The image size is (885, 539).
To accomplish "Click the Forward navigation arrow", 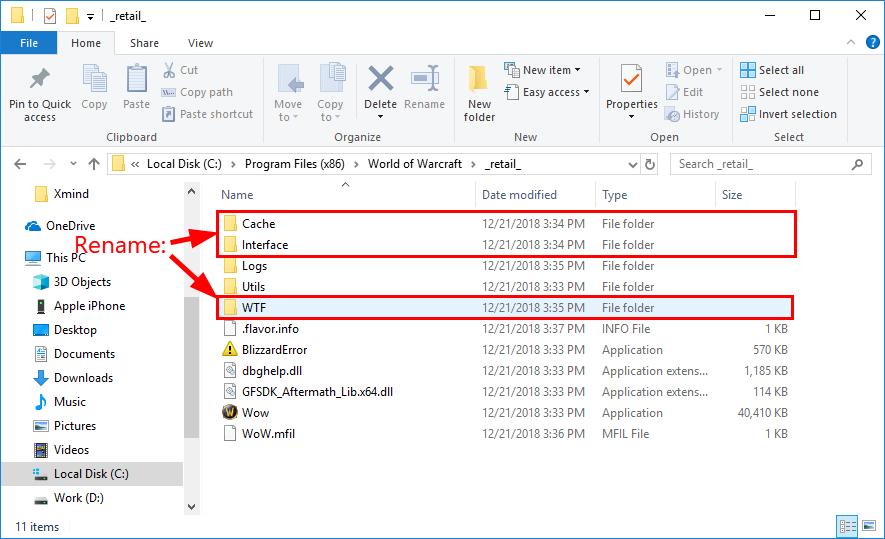I will point(50,164).
